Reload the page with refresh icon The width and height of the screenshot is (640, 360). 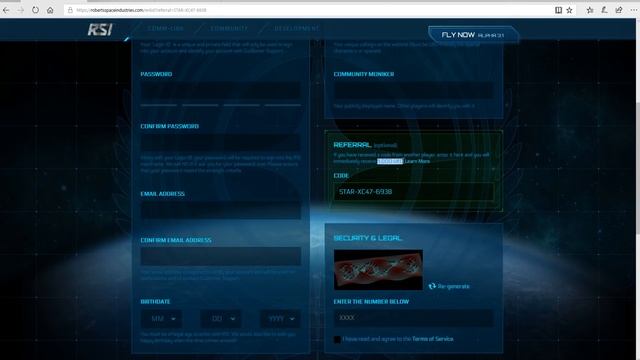36,10
